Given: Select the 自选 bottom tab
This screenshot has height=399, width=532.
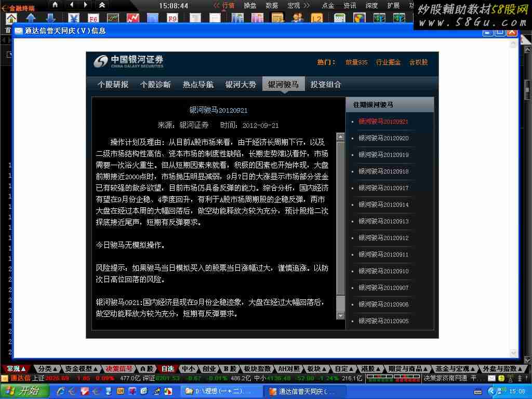Looking at the screenshot, I should coord(168,369).
